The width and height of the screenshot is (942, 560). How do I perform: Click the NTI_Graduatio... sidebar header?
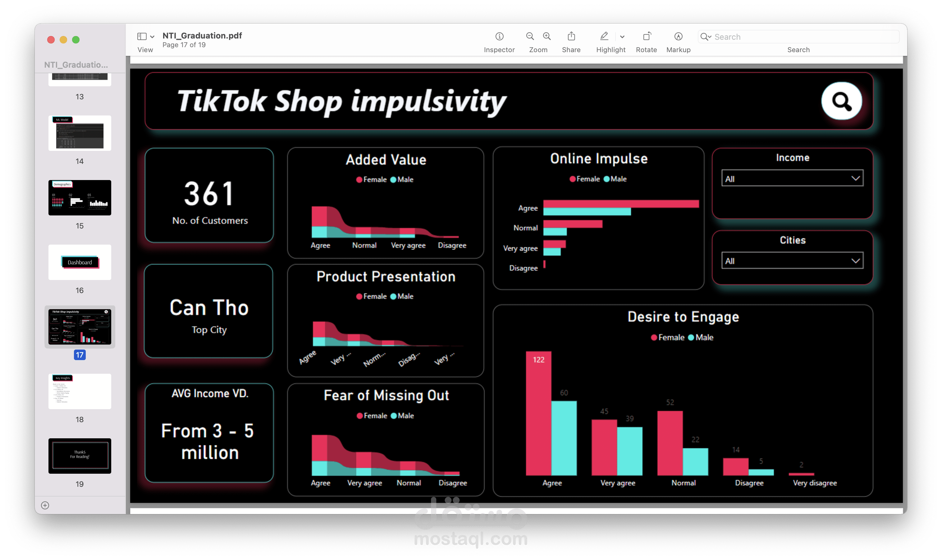pos(76,65)
